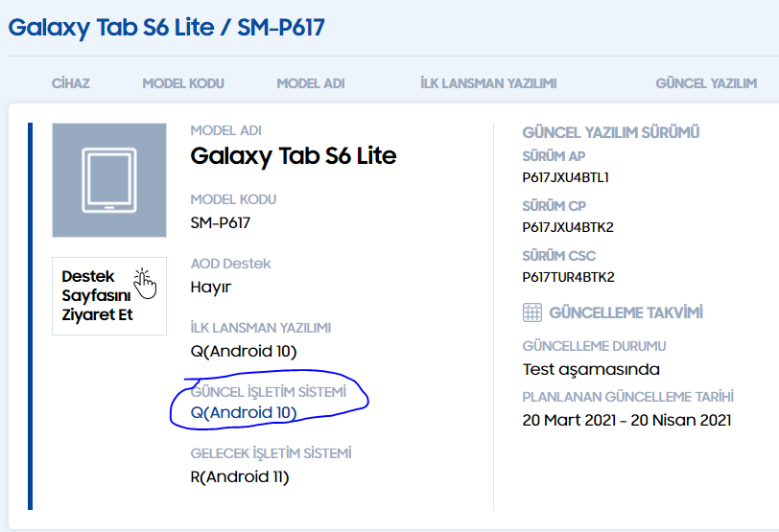Select the MODEL ADI column header at top

point(310,83)
